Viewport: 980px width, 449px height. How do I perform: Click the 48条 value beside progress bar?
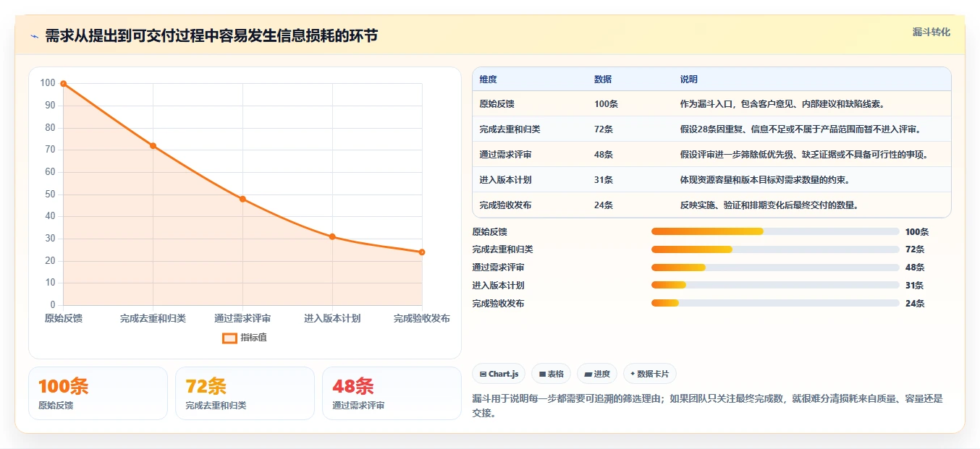915,268
